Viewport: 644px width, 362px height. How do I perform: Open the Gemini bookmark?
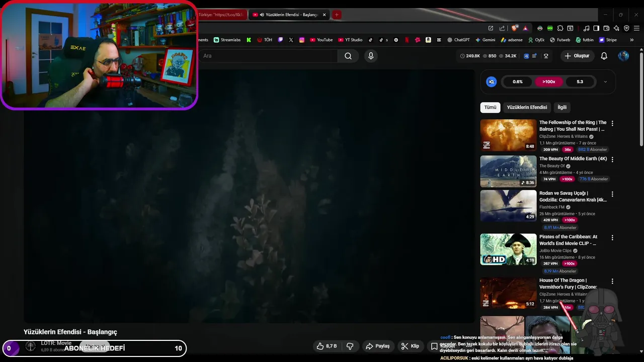pos(485,40)
